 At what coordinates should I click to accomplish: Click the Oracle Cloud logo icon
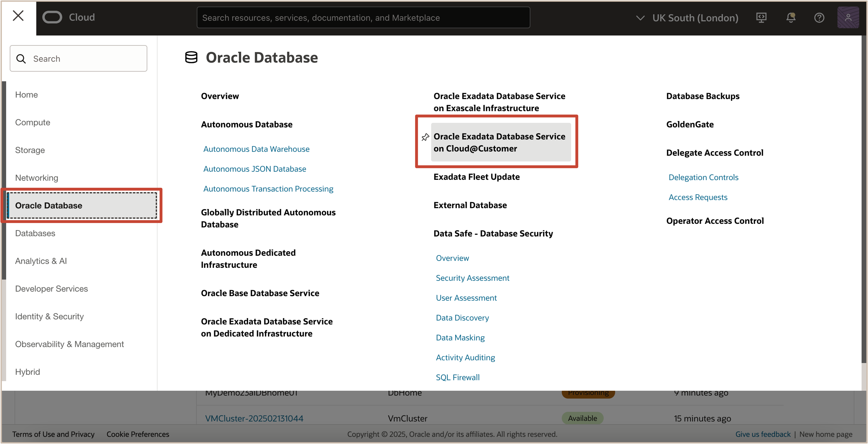tap(52, 17)
